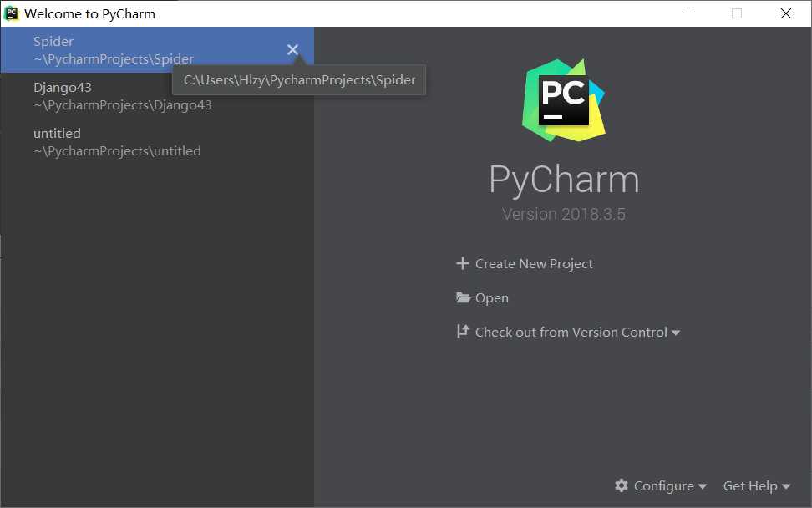Click the Open project link
812x508 pixels.
491,298
